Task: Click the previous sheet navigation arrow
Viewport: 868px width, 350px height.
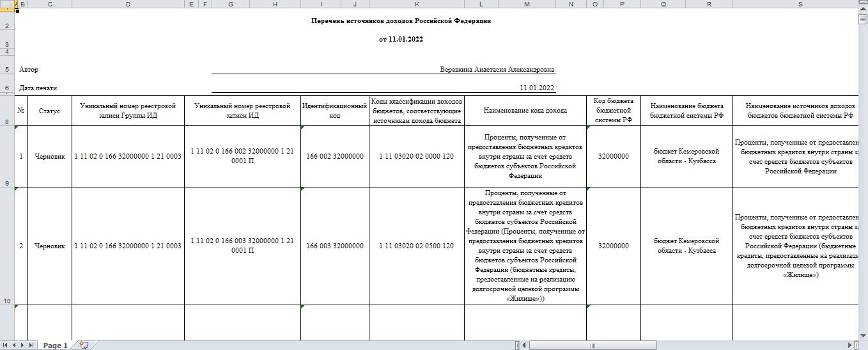Action: tap(14, 346)
